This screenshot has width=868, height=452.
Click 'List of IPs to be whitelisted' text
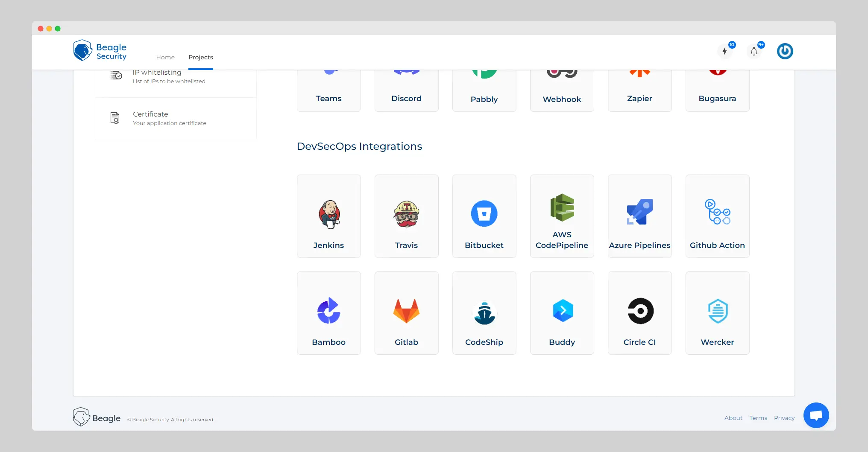click(x=169, y=81)
